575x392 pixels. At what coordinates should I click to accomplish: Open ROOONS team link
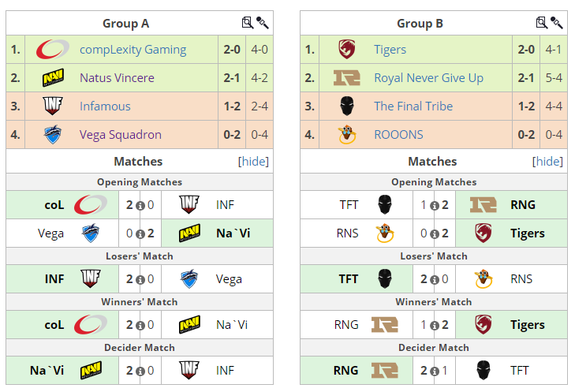tap(398, 135)
